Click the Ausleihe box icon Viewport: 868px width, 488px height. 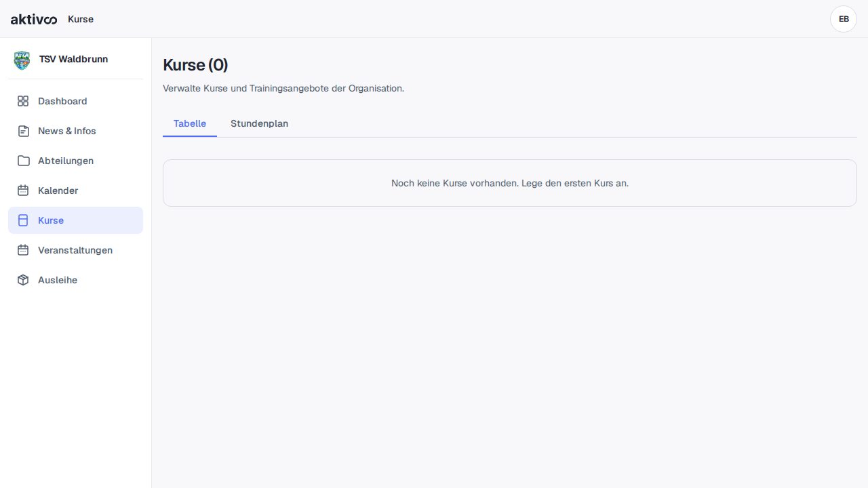point(23,280)
